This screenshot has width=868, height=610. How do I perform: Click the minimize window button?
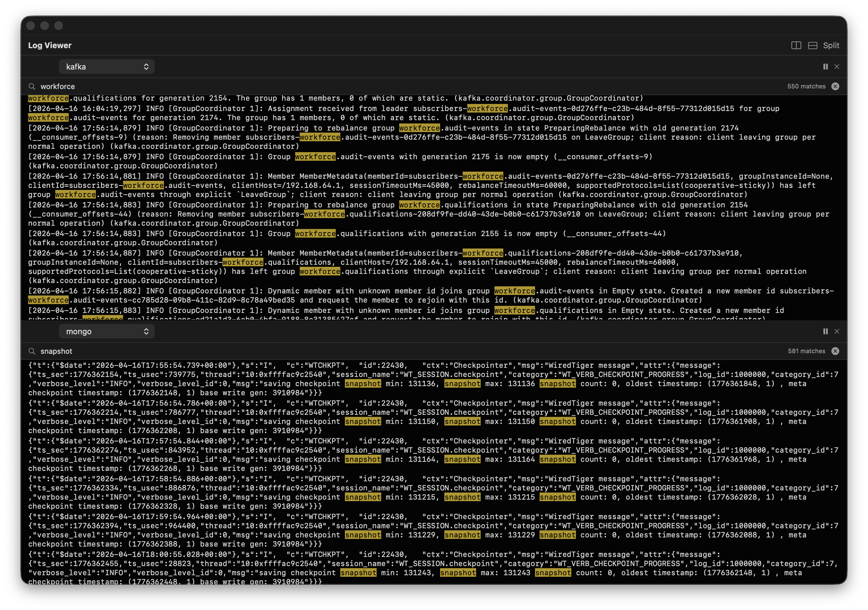click(x=45, y=26)
